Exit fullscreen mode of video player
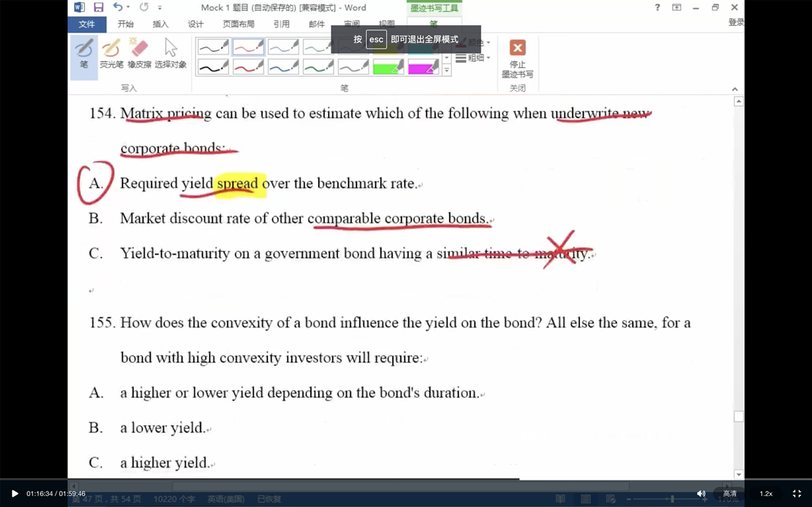 (797, 494)
